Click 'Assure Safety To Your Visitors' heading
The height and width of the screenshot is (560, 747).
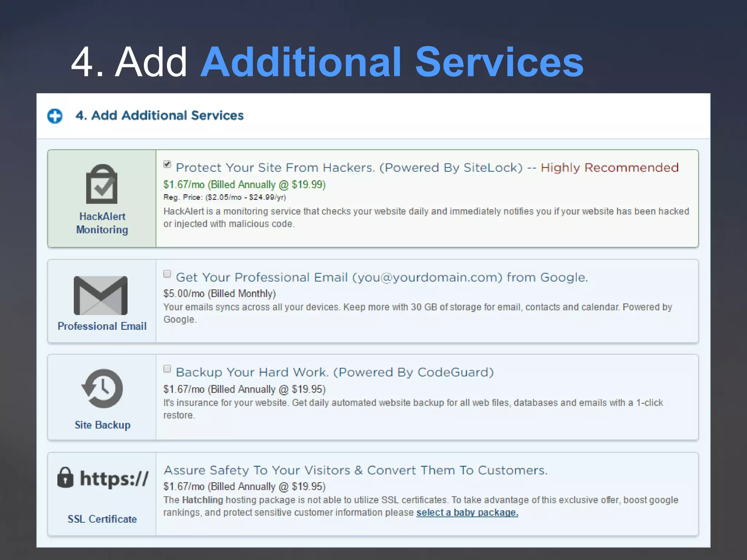pyautogui.click(x=356, y=470)
